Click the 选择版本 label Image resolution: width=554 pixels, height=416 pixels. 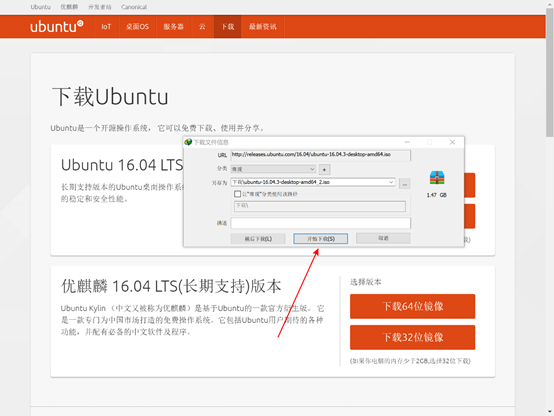point(366,282)
